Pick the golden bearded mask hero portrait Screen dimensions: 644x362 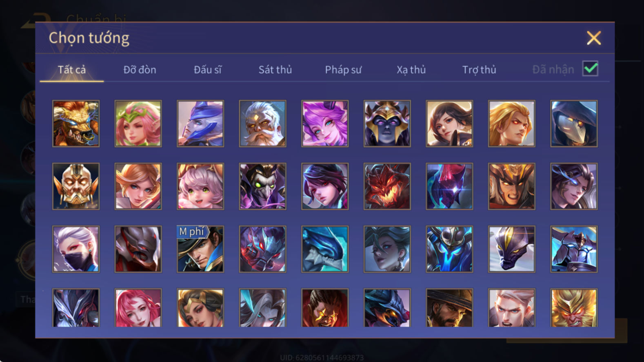click(76, 186)
